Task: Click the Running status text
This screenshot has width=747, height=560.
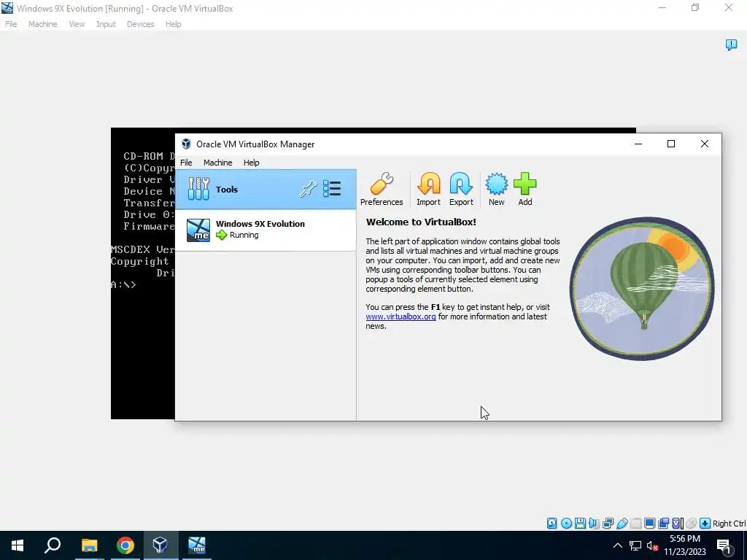Action: [244, 235]
